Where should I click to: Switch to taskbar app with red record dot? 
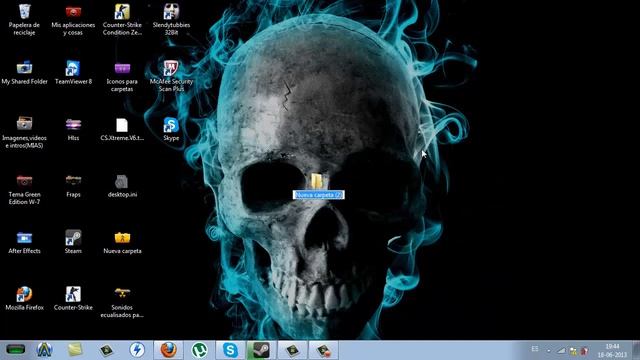[323, 350]
